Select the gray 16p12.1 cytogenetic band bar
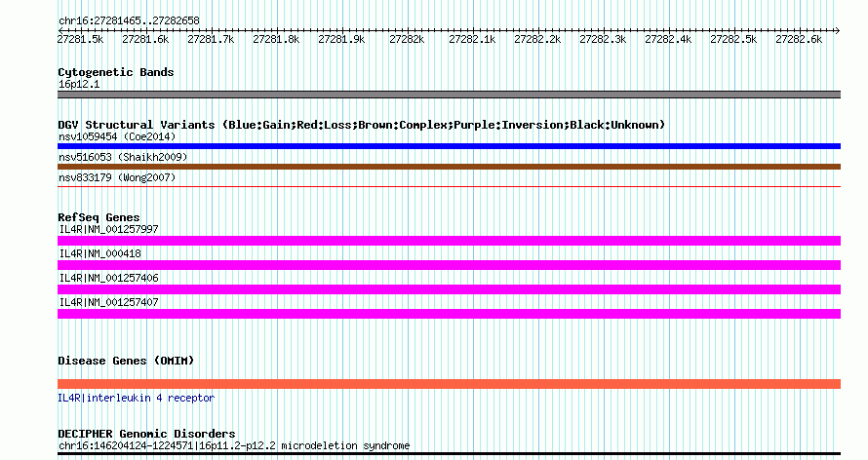Screen dimensions: 868x460 coord(449,95)
